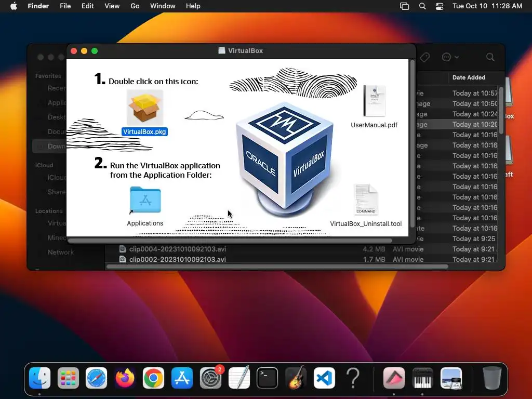Select the VirtualBox.pkg installer icon
This screenshot has width=532, height=399.
point(145,108)
